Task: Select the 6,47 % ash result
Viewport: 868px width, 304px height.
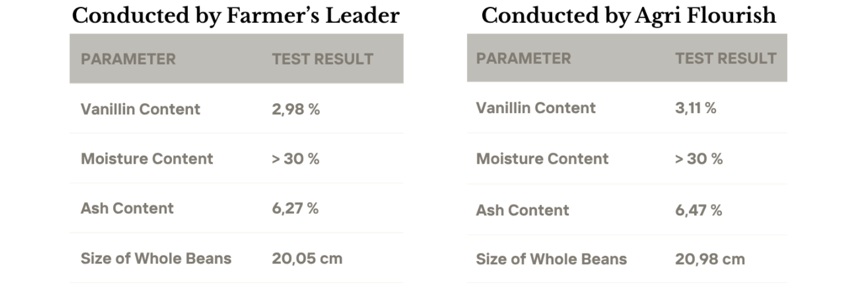Action: coord(698,211)
